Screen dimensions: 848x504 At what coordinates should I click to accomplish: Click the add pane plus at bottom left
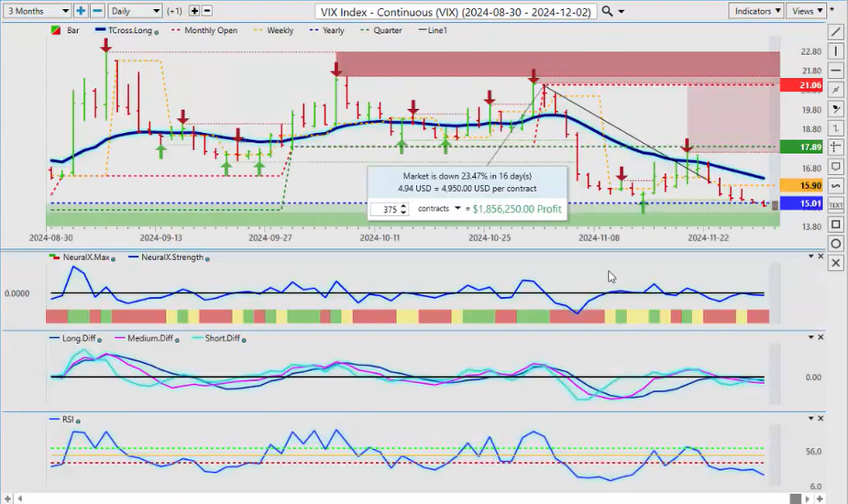(x=7, y=499)
